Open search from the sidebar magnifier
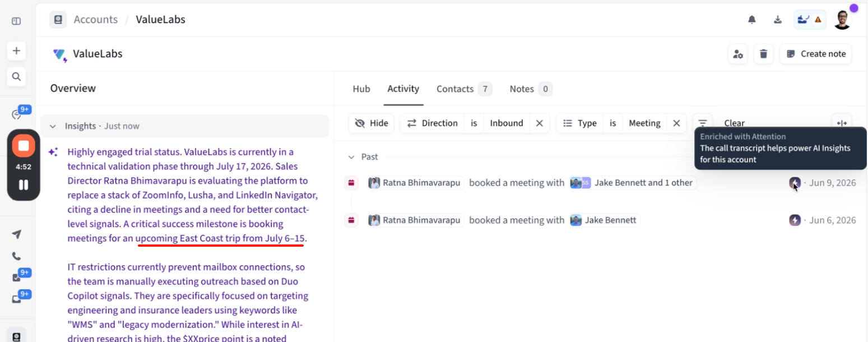 tap(16, 77)
